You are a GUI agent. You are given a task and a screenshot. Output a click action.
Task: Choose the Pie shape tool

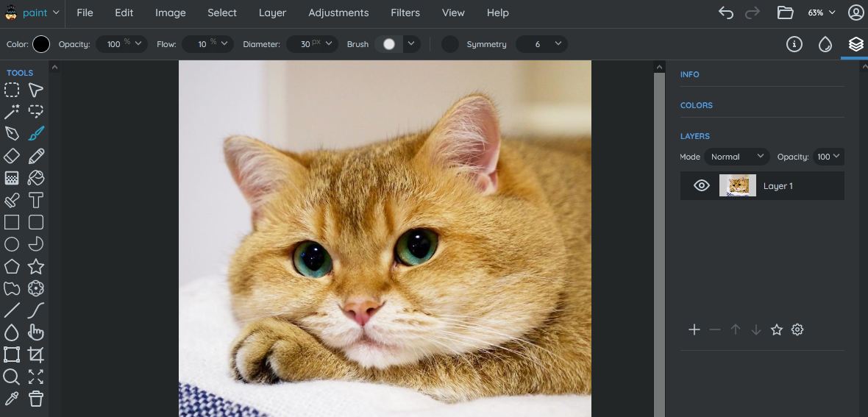pos(36,244)
